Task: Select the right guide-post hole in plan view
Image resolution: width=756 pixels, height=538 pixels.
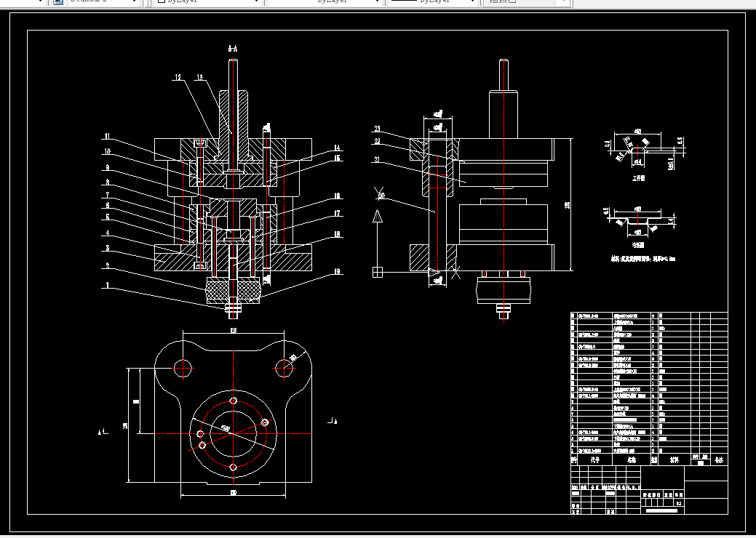Action: (284, 368)
